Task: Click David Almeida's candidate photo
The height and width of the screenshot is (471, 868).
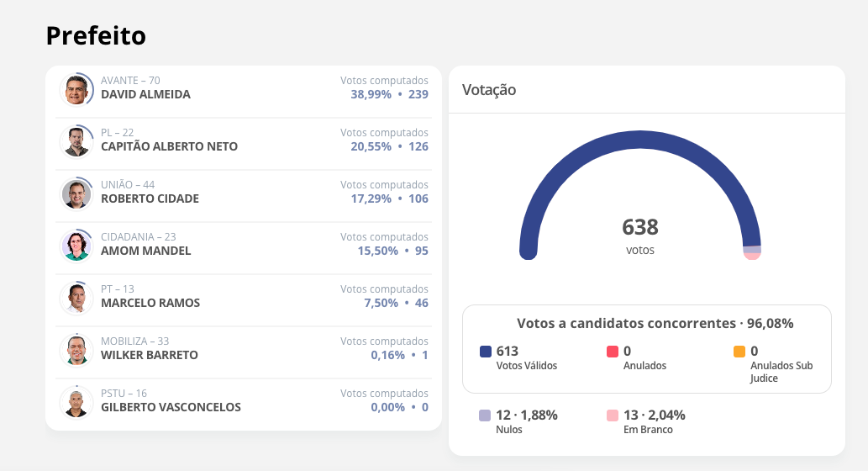Action: point(76,89)
